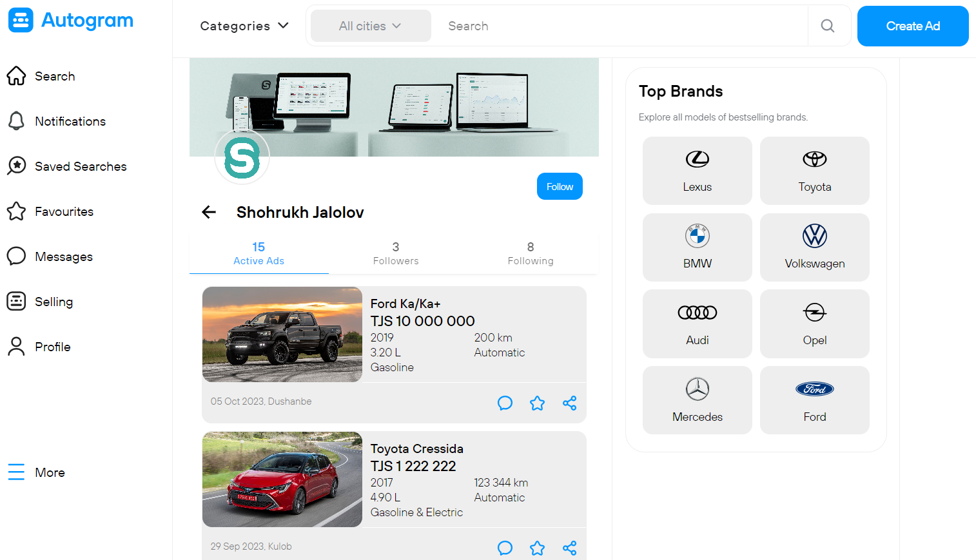Click the Create Ad button
The height and width of the screenshot is (560, 976).
click(x=913, y=26)
